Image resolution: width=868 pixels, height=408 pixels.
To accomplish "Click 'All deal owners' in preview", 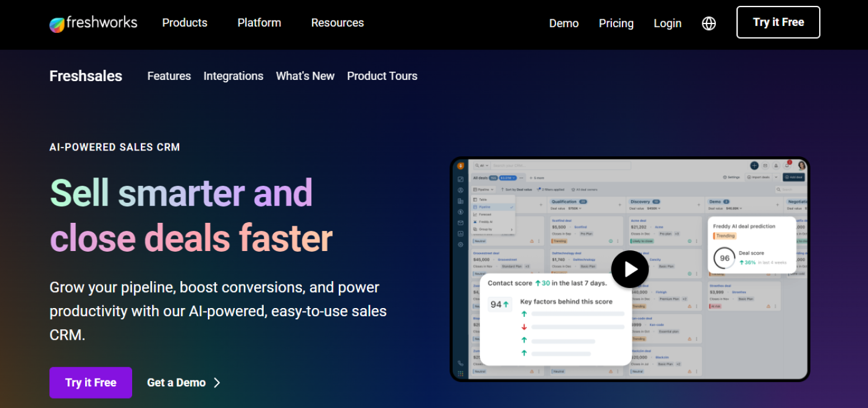I will point(584,189).
